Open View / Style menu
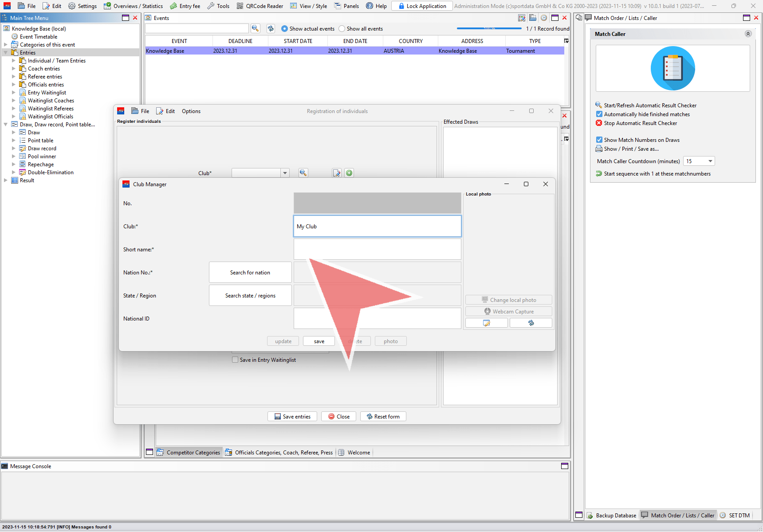The image size is (763, 532). 309,6
